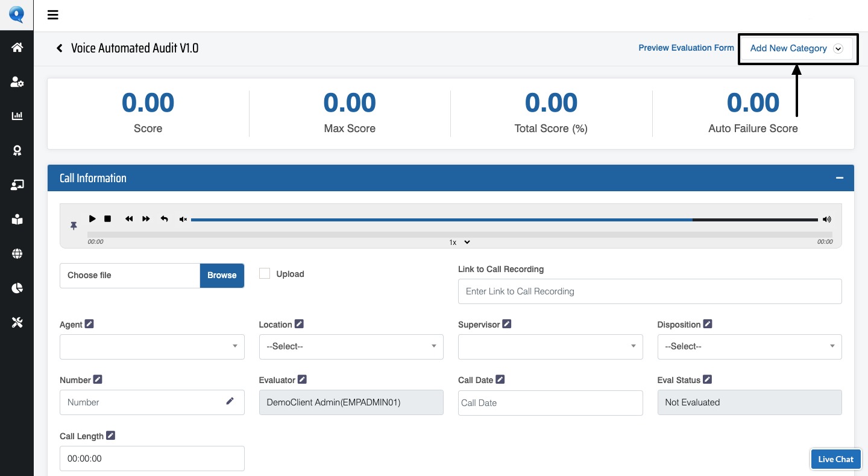Image resolution: width=868 pixels, height=476 pixels.
Task: Click the tools wrench sidebar icon
Action: click(17, 323)
